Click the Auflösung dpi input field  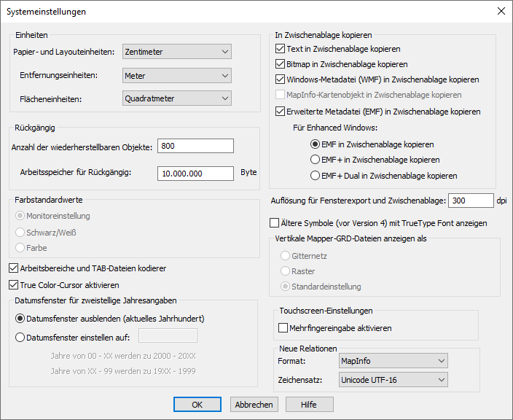(470, 201)
